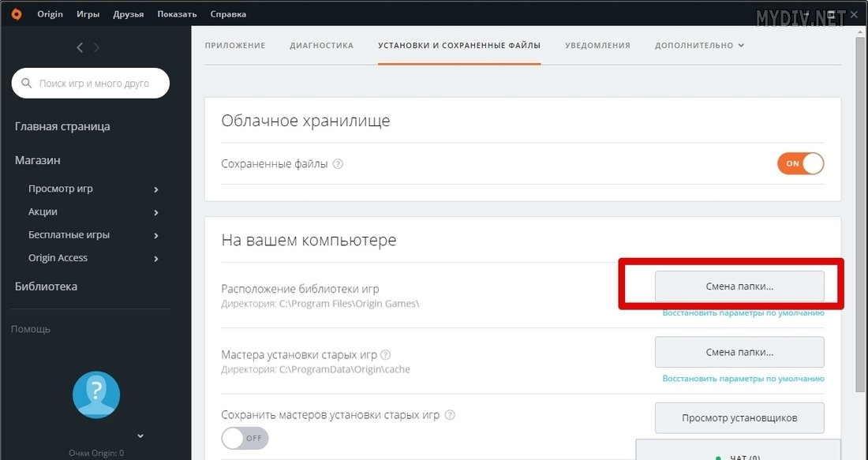This screenshot has height=460, width=868.
Task: Click the game search input field
Action: [x=90, y=84]
